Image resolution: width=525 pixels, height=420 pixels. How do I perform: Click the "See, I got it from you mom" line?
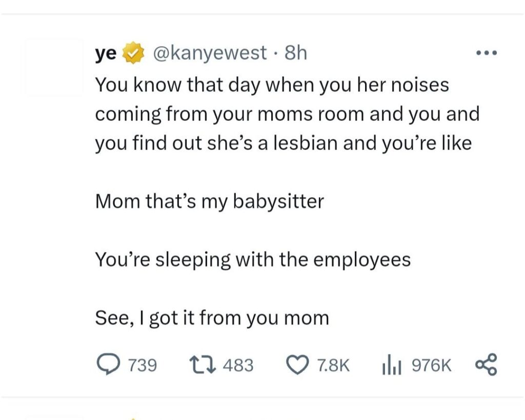coord(212,318)
